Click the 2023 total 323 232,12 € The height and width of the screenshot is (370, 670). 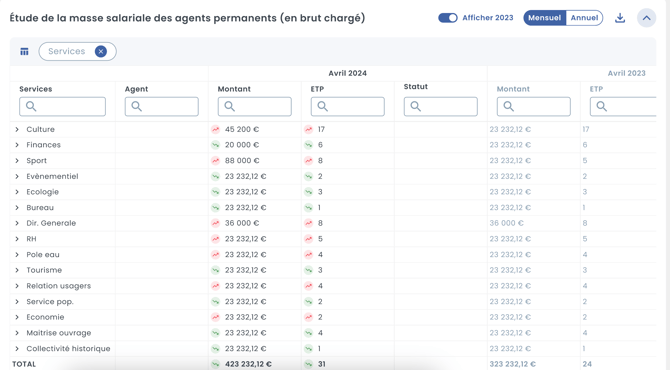(x=512, y=364)
